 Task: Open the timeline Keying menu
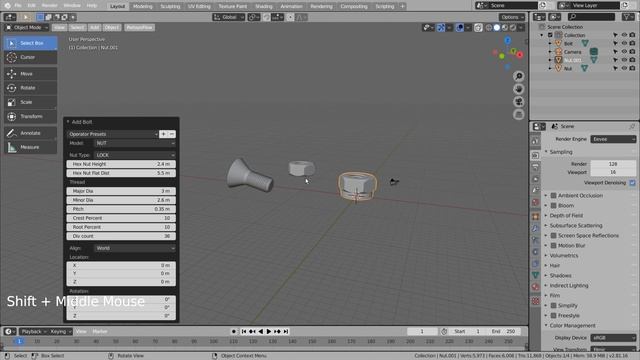coord(60,331)
